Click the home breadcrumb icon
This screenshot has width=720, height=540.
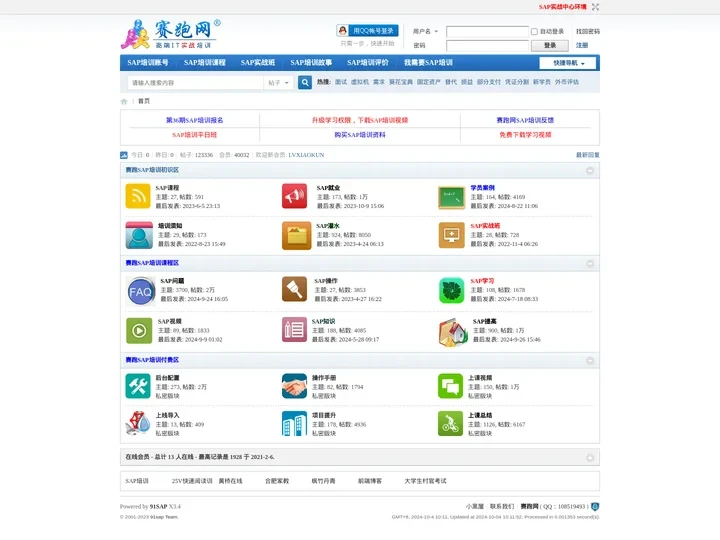click(124, 101)
